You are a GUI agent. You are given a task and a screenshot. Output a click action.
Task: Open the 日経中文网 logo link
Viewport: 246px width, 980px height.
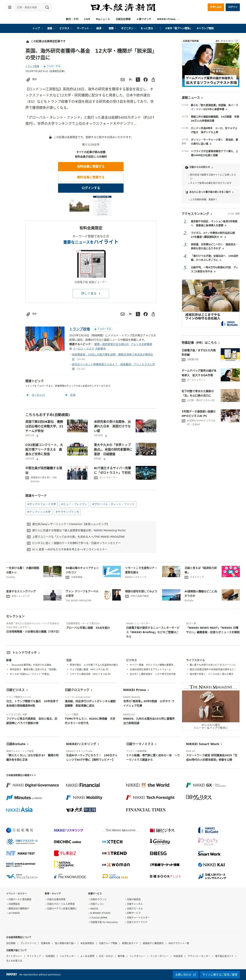81,810
